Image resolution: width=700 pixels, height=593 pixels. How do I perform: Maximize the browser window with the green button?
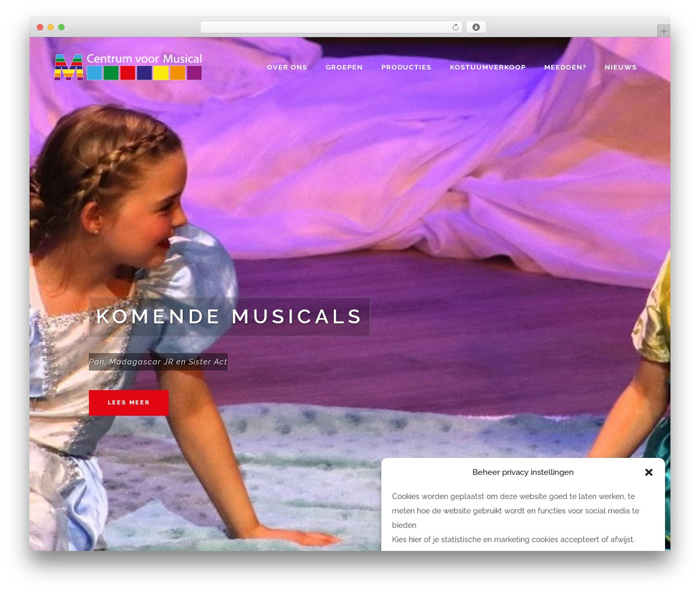point(61,27)
